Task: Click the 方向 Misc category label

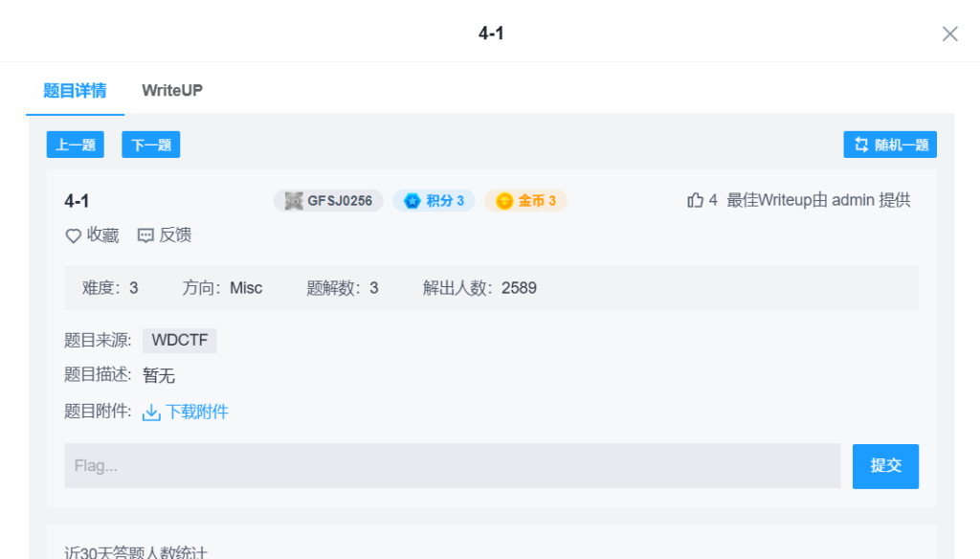Action: coord(222,288)
